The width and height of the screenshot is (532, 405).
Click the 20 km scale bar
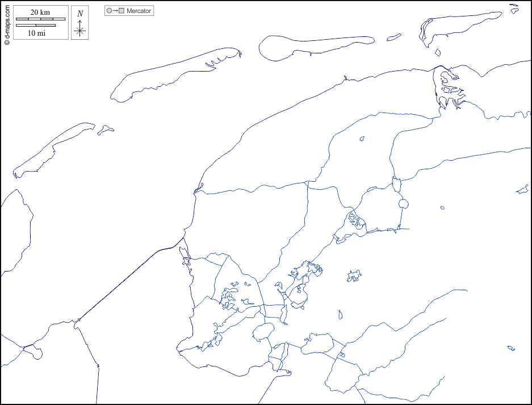[40, 19]
